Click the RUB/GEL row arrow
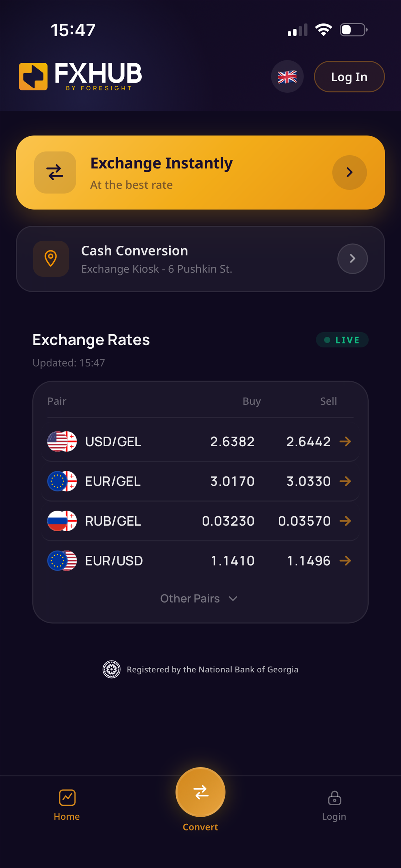 345,521
